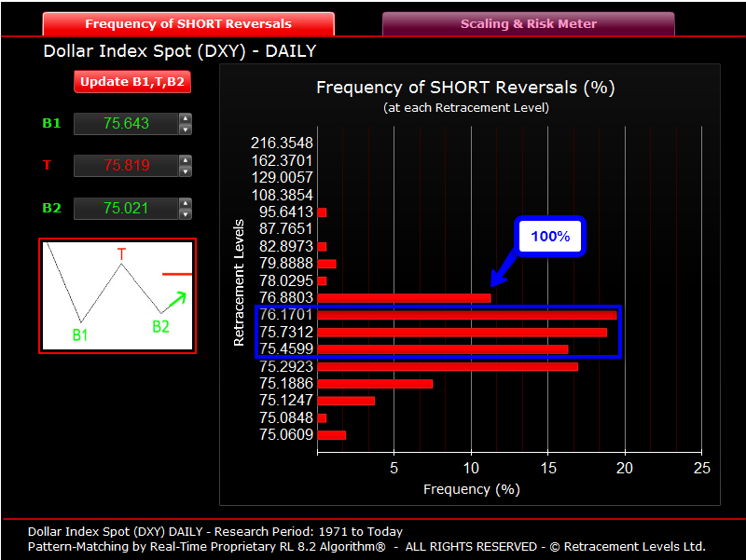Click the B1 value field 75.643
This screenshot has height=560, width=746.
pos(125,124)
